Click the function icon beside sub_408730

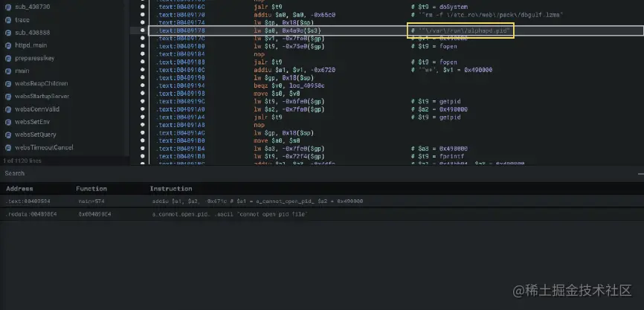coord(7,7)
